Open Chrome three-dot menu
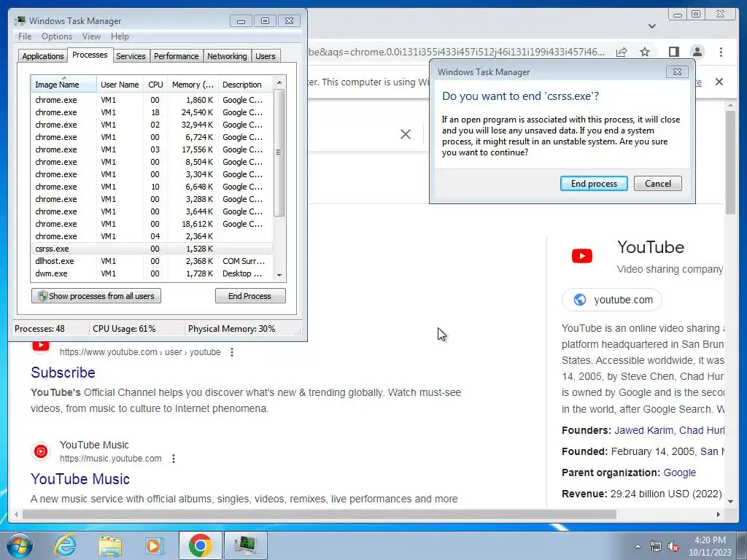The height and width of the screenshot is (560, 747). point(721,52)
